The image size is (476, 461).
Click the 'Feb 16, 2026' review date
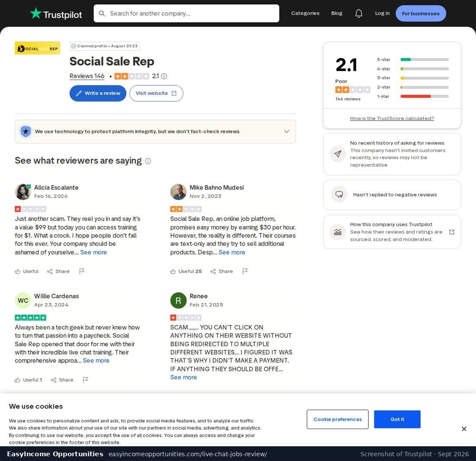click(x=51, y=196)
